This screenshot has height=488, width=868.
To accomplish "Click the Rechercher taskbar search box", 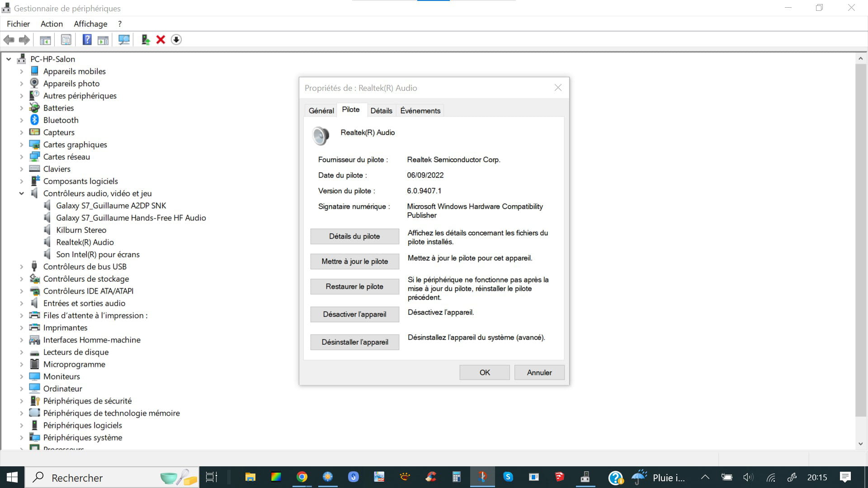I will (112, 478).
